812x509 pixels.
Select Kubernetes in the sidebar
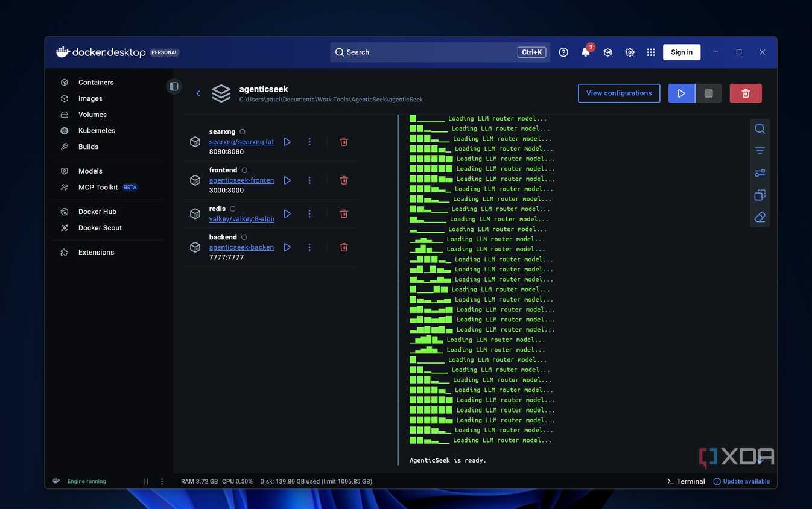pyautogui.click(x=97, y=131)
